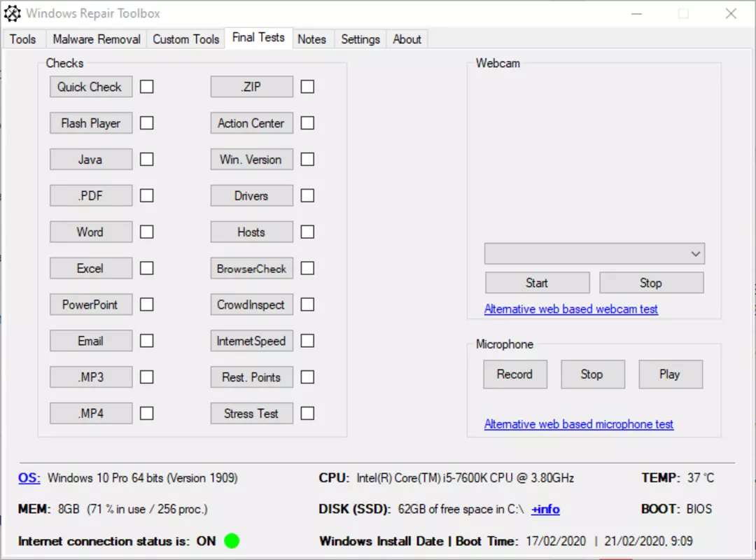The height and width of the screenshot is (560, 756).
Task: Check the box next to .PDF
Action: coord(146,195)
